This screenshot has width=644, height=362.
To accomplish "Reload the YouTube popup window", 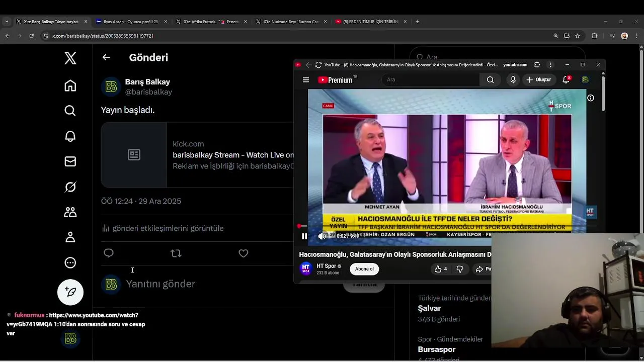I will click(318, 65).
